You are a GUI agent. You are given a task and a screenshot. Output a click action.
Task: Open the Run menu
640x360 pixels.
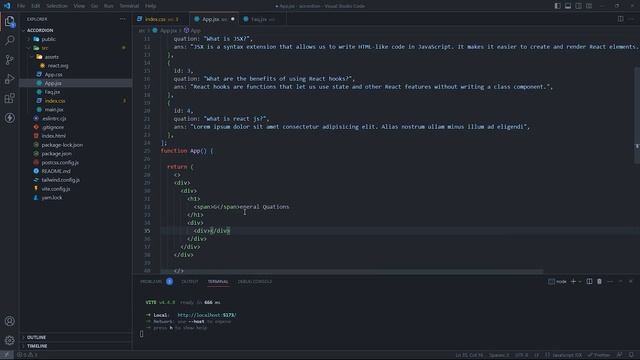(x=109, y=6)
